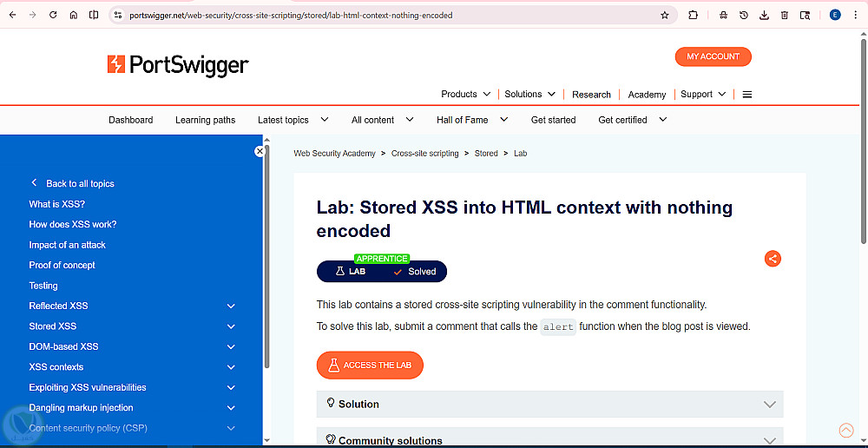868x448 pixels.
Task: Click the URL address bar
Action: [x=387, y=16]
